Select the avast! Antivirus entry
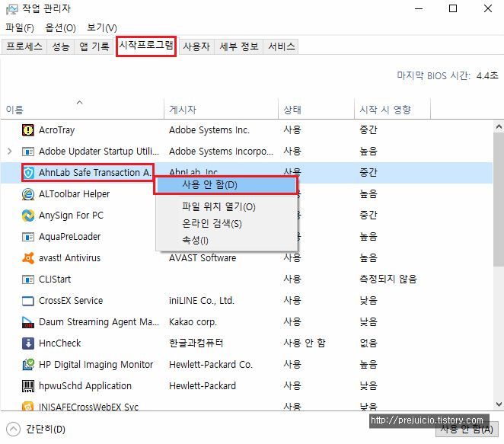This screenshot has width=504, height=444. [70, 258]
